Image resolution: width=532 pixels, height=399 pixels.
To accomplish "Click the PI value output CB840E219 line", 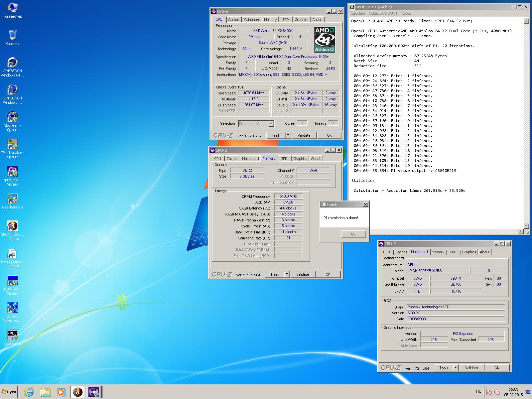I will (405, 171).
